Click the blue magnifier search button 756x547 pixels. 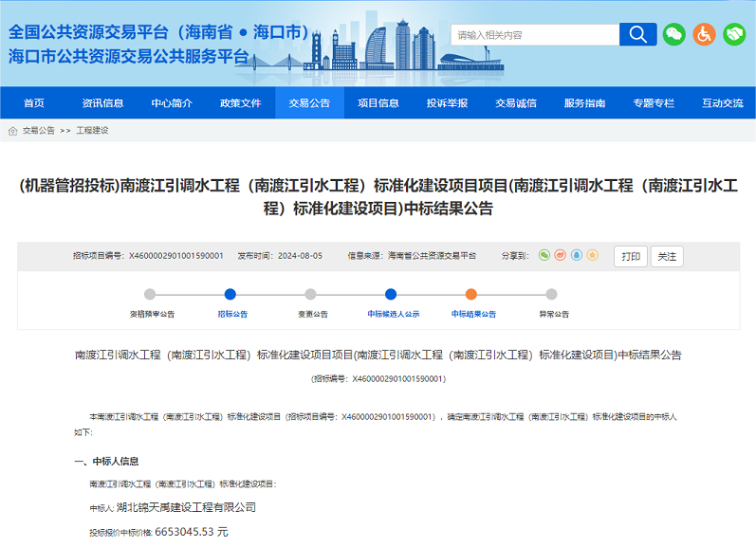(x=637, y=35)
